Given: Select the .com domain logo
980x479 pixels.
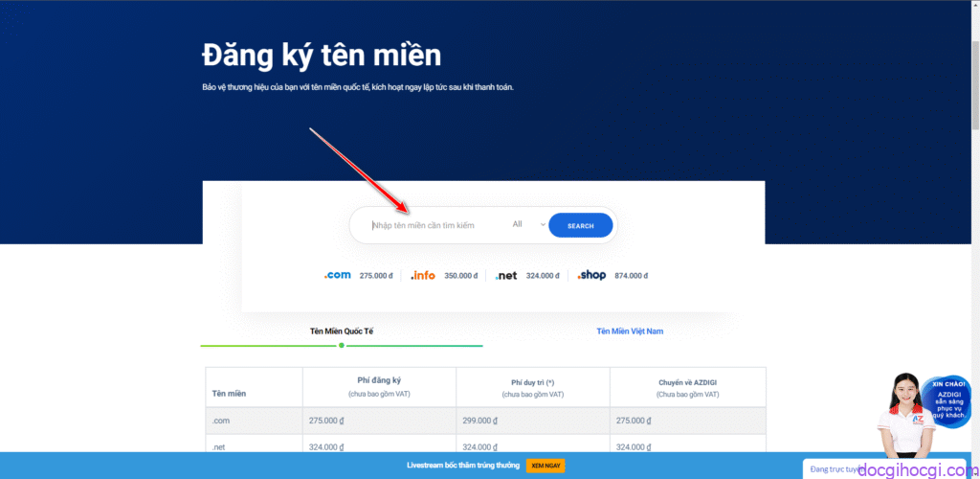Looking at the screenshot, I should coord(338,275).
